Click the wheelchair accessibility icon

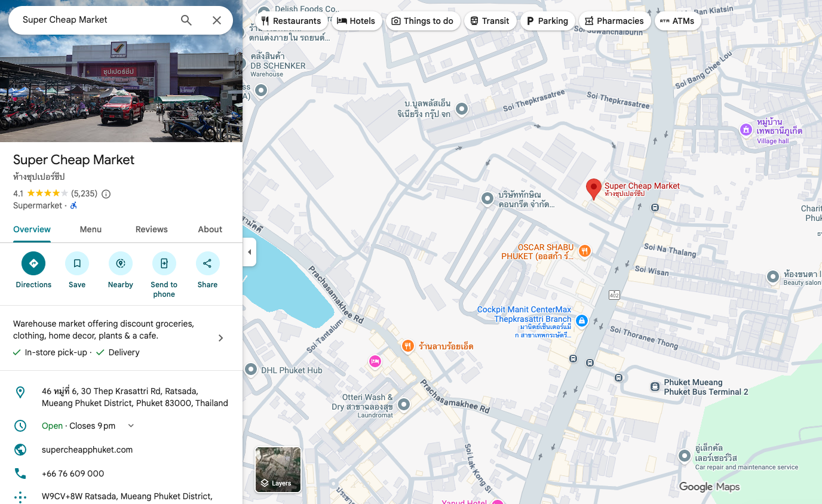pos(73,205)
